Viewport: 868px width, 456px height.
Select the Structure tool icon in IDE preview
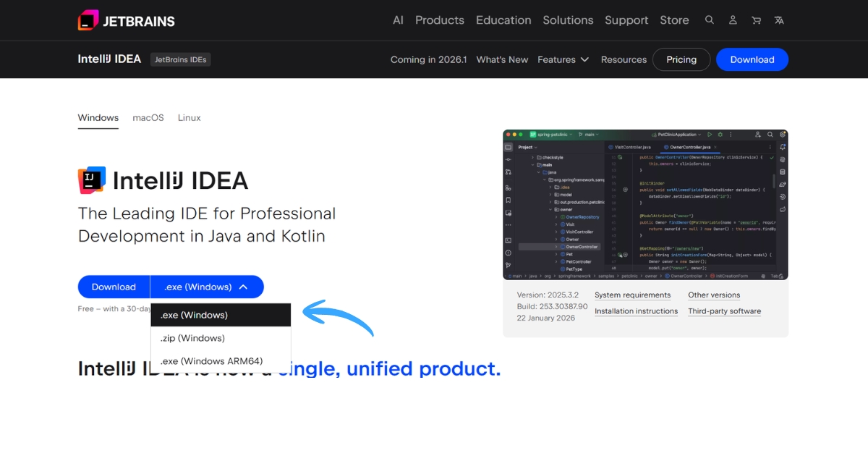tap(509, 187)
